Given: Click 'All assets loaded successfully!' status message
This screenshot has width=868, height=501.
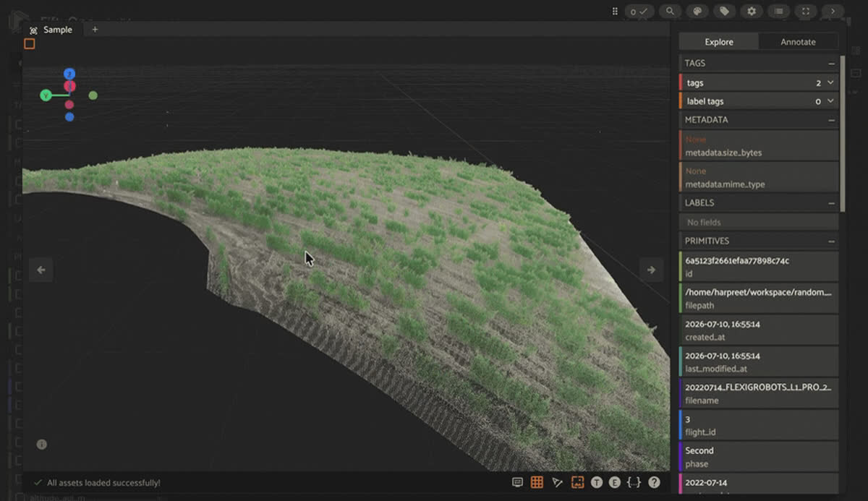Looking at the screenshot, I should (x=103, y=482).
